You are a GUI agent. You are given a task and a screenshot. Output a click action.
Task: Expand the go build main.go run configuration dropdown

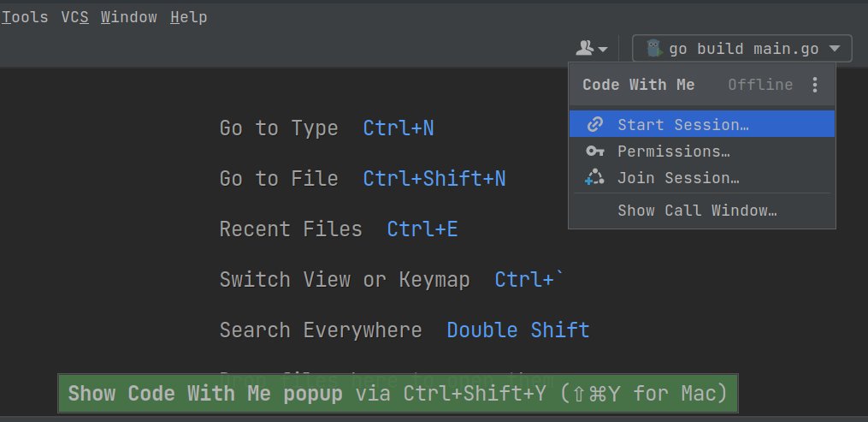(741, 49)
